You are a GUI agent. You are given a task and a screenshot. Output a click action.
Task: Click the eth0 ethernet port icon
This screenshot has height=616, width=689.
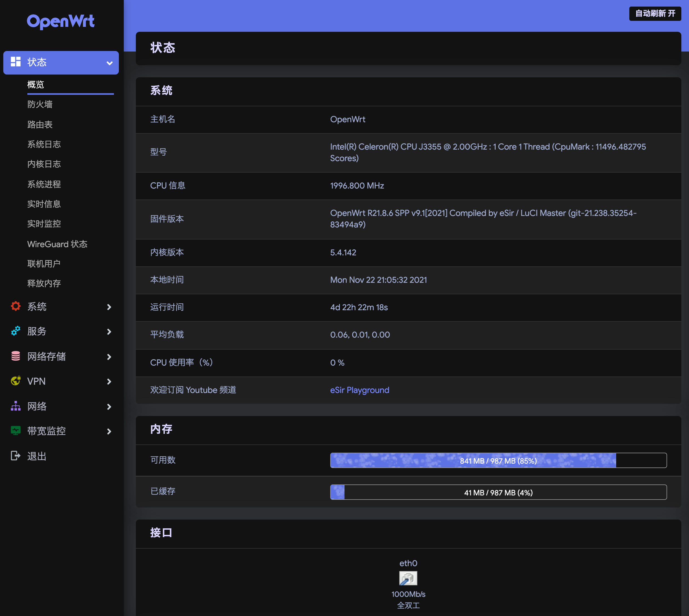point(408,578)
